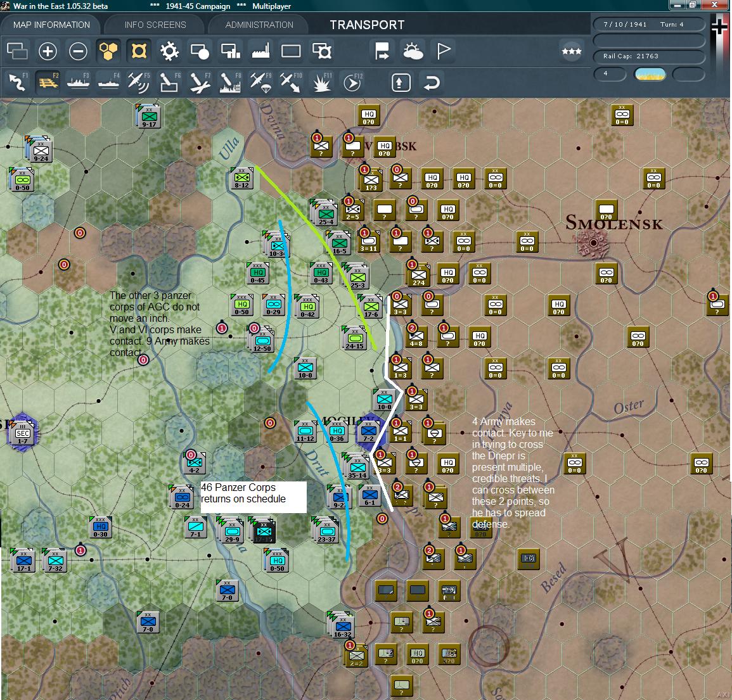732x700 pixels.
Task: Click the undo curved arrow icon
Action: tap(432, 83)
